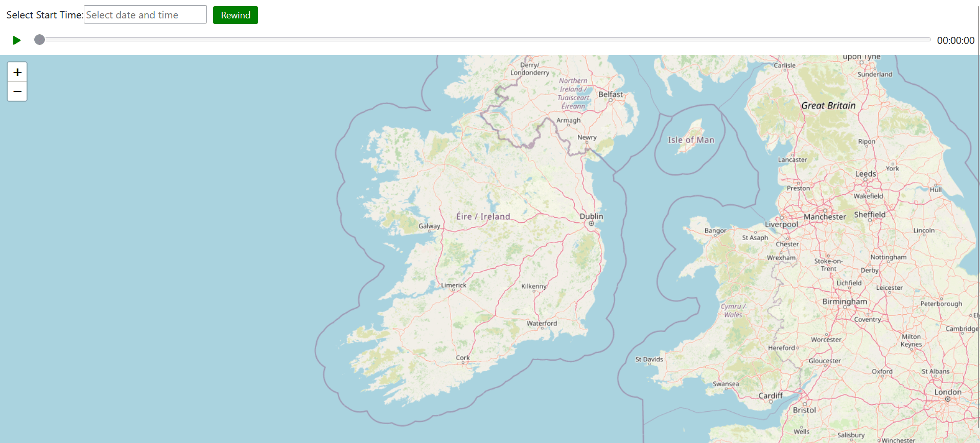The height and width of the screenshot is (443, 980).
Task: Click the timeline slider handle
Action: point(39,40)
